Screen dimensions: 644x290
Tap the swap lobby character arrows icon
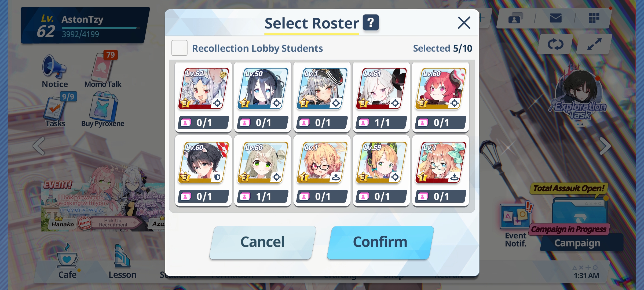(555, 44)
